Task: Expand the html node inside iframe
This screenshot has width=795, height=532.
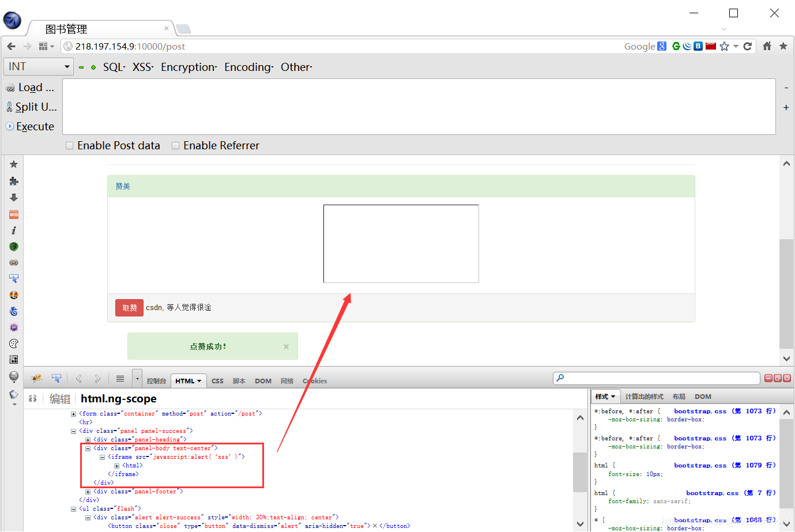Action: pyautogui.click(x=116, y=466)
